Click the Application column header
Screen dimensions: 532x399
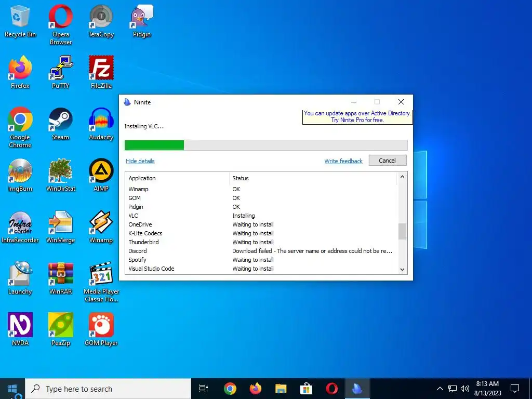click(178, 178)
